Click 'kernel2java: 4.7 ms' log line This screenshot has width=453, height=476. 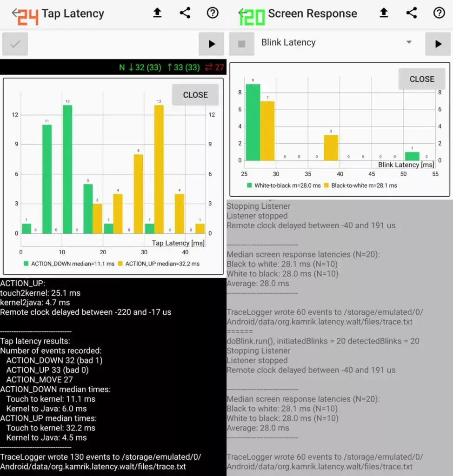(35, 302)
